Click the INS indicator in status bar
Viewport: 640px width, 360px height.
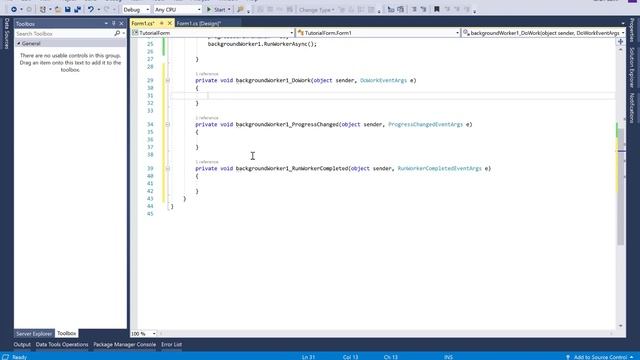(x=448, y=357)
